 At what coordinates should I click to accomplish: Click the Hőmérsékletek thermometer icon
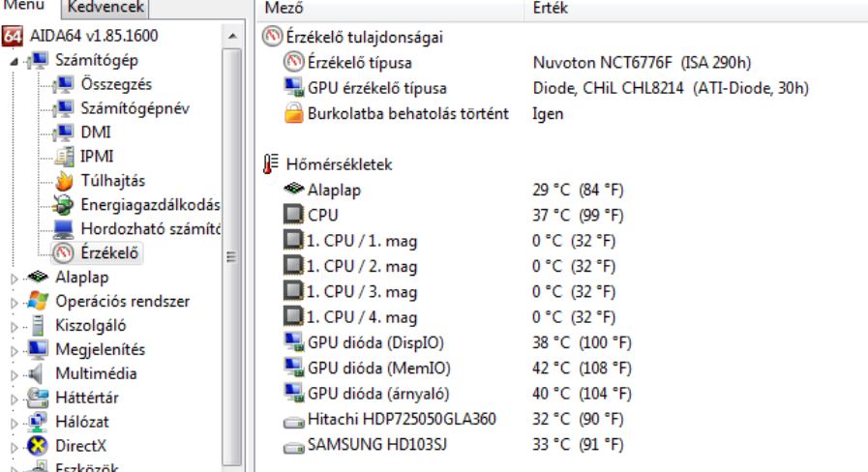pyautogui.click(x=270, y=164)
